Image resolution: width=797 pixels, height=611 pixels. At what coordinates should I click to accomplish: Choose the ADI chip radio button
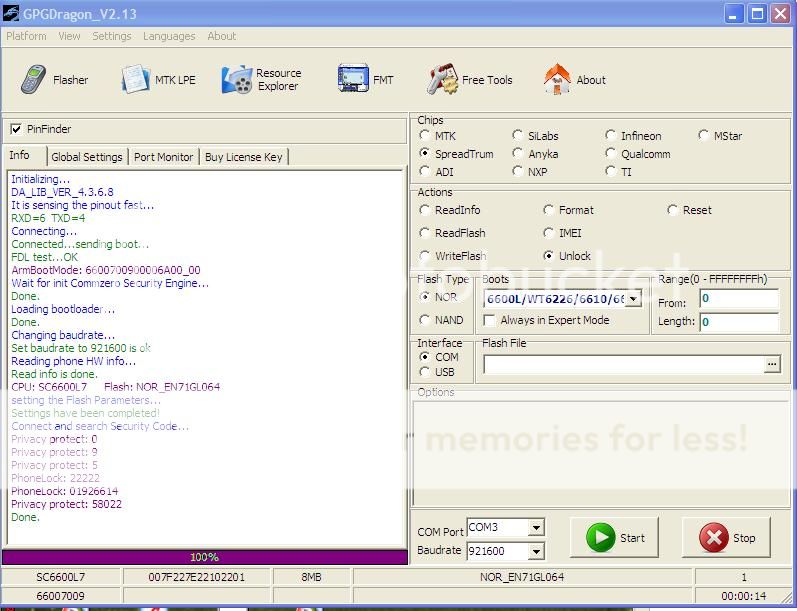point(424,171)
